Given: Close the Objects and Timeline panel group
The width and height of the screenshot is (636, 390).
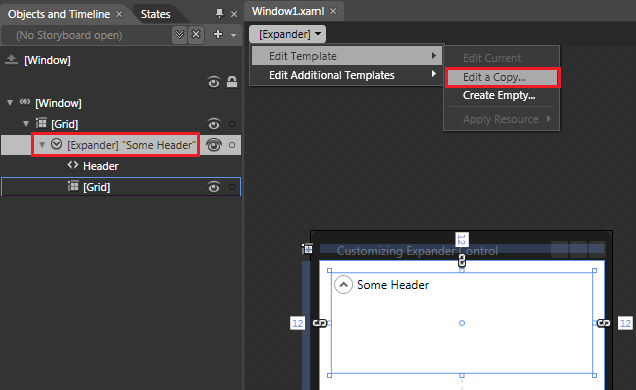Looking at the screenshot, I should [x=234, y=14].
